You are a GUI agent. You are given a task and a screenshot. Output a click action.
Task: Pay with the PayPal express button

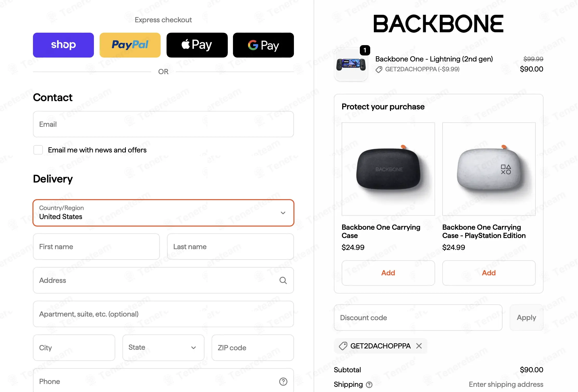[130, 45]
